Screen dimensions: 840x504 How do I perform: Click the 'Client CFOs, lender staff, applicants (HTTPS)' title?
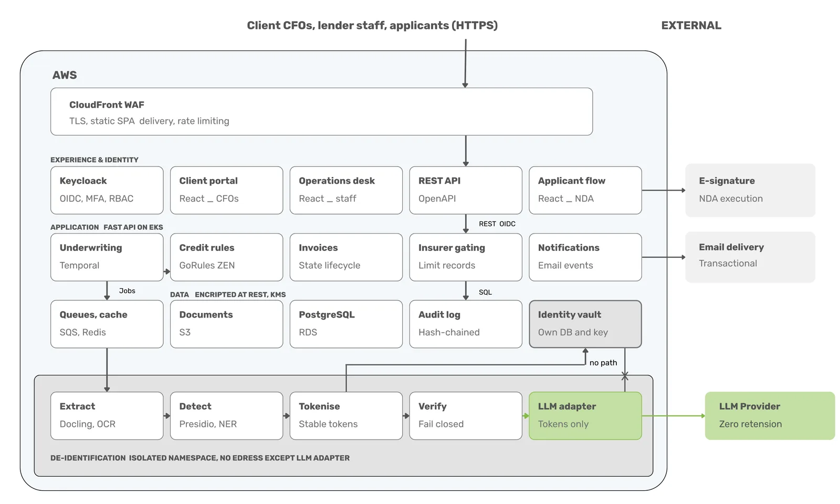pyautogui.click(x=372, y=25)
